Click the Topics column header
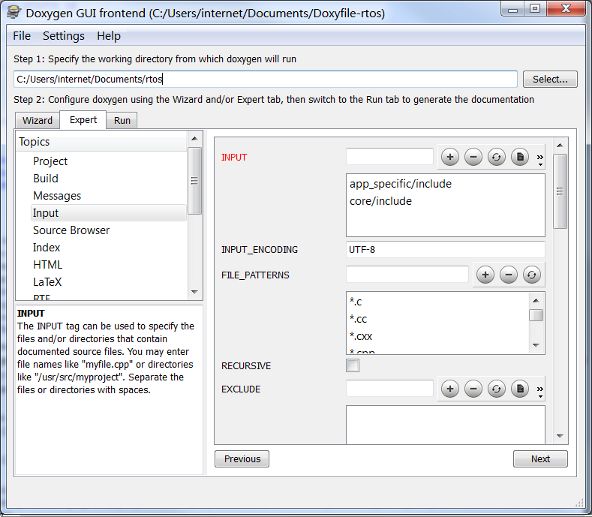 pos(102,142)
